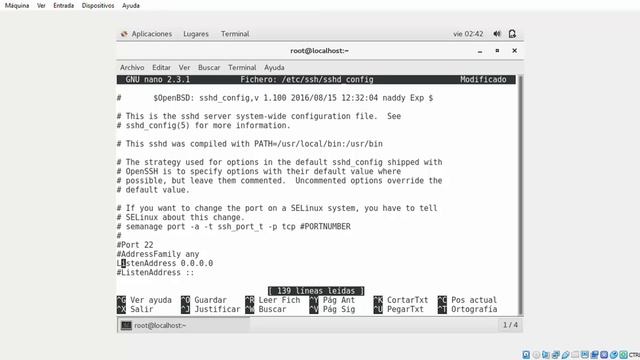Open the Máquina menu of VirtualBox
The height and width of the screenshot is (360, 640).
(17, 6)
